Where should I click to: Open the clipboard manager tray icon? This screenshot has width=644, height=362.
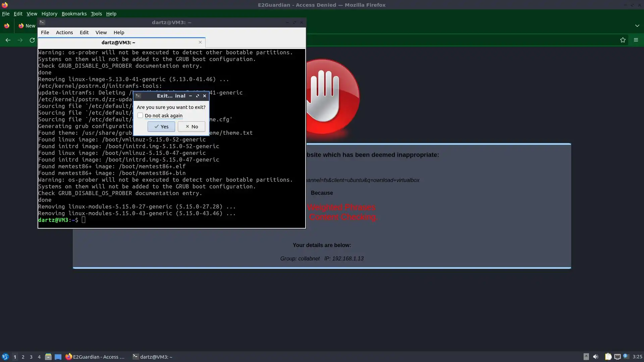[x=608, y=357]
